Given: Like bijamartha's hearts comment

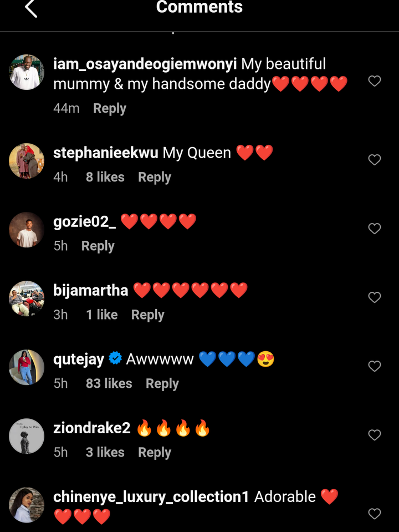Looking at the screenshot, I should (x=375, y=297).
